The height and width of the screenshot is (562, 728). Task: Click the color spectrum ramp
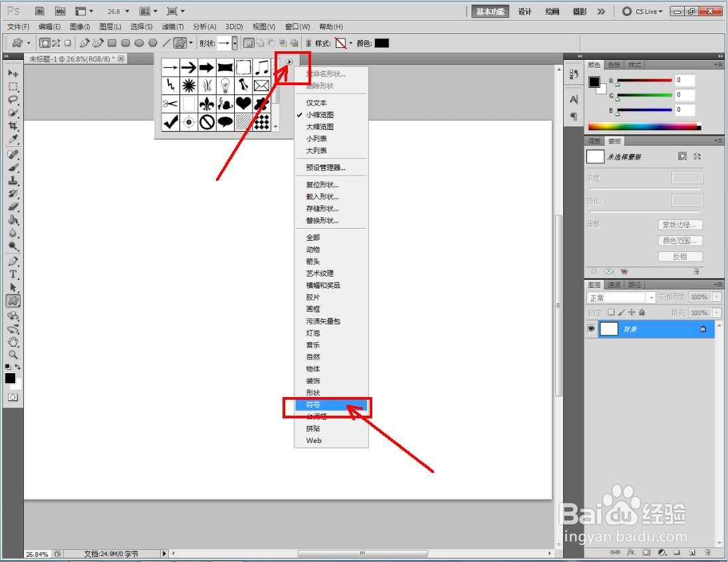644,126
